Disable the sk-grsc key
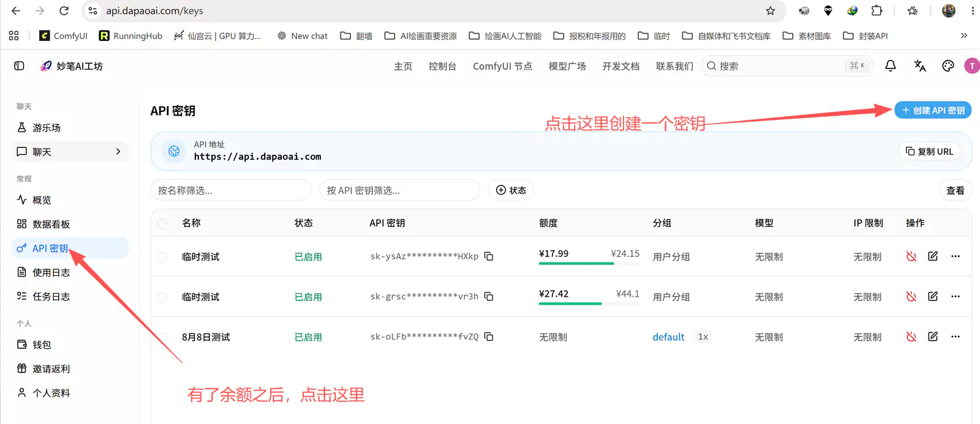 [911, 296]
